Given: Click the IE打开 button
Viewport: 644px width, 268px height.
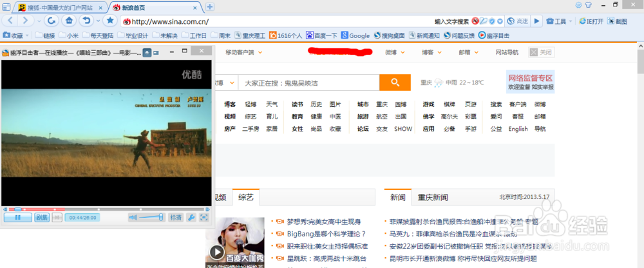Looking at the screenshot, I should tap(591, 21).
